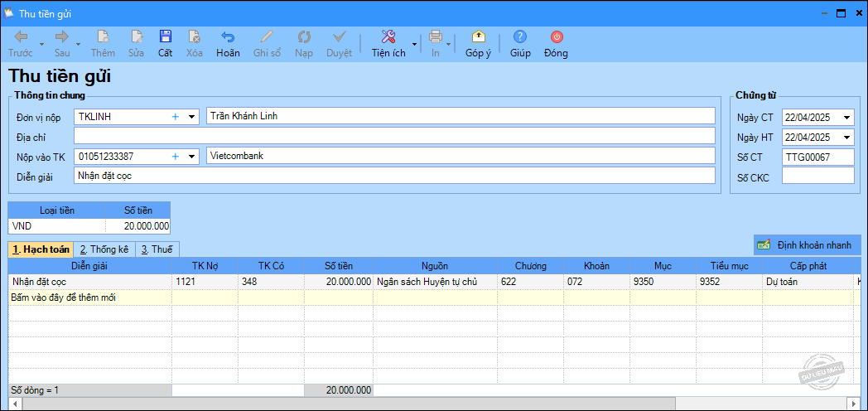Go to previous voucher with Trước
Viewport: 868px width, 411px height.
pos(21,44)
